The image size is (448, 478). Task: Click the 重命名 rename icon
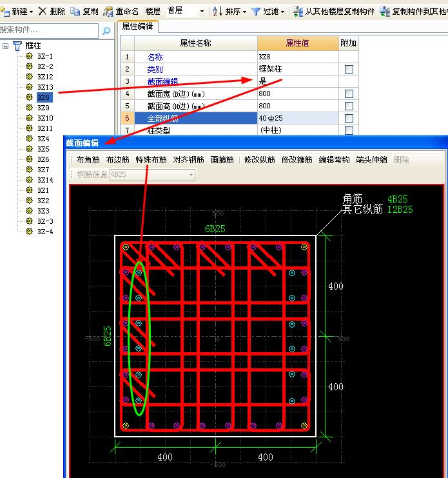point(108,12)
